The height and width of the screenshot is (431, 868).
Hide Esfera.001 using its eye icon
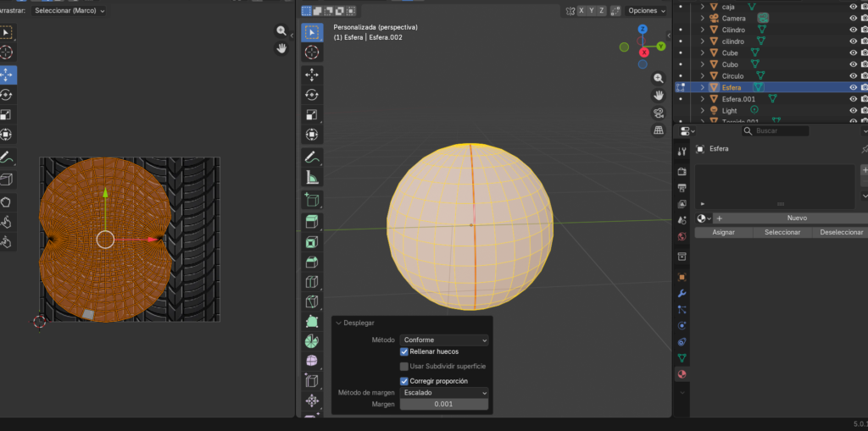coord(854,99)
